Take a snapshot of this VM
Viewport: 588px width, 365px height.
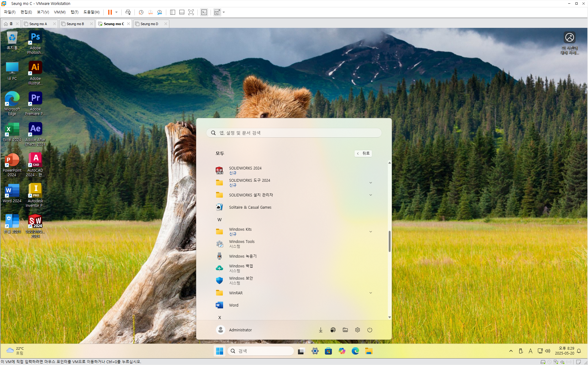(141, 12)
